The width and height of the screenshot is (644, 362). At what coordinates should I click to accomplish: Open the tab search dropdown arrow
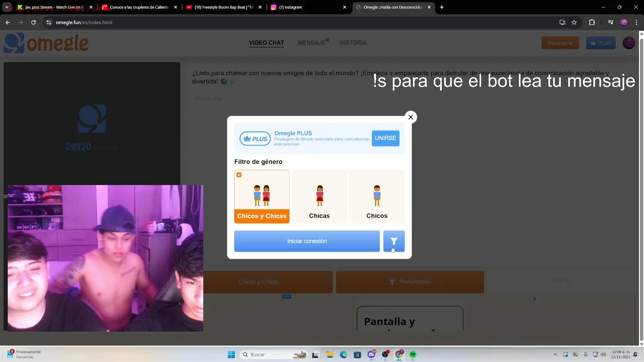click(x=7, y=7)
